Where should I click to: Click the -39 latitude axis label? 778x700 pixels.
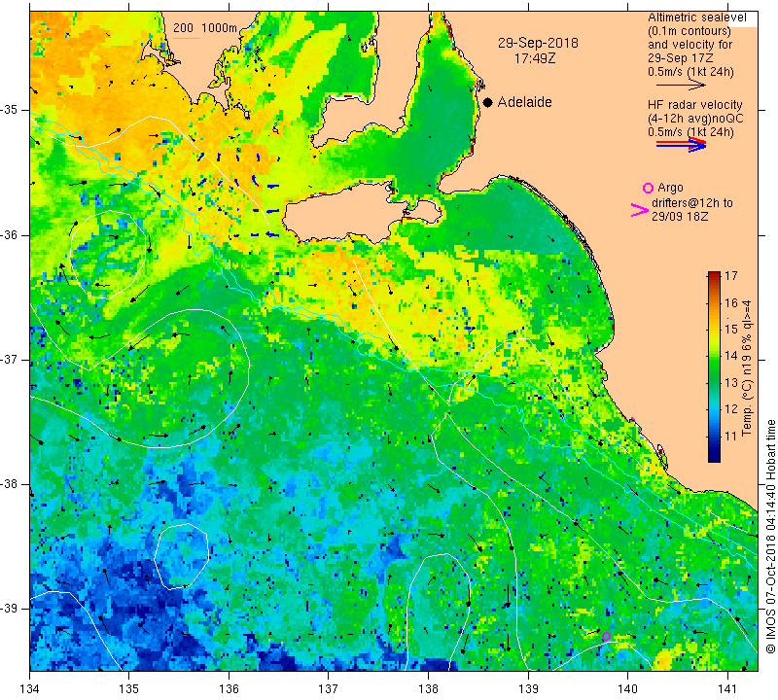[10, 609]
